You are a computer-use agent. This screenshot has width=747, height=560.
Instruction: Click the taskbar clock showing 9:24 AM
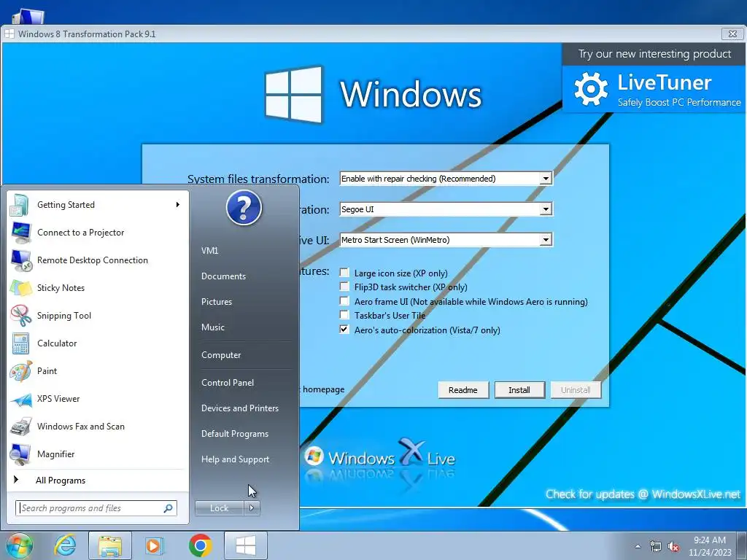tap(710, 546)
